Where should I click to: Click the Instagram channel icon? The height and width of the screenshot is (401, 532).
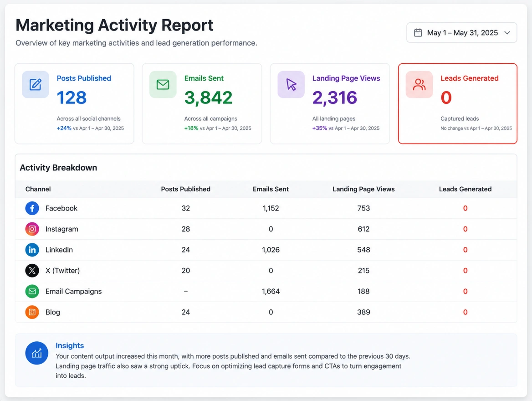tap(32, 229)
